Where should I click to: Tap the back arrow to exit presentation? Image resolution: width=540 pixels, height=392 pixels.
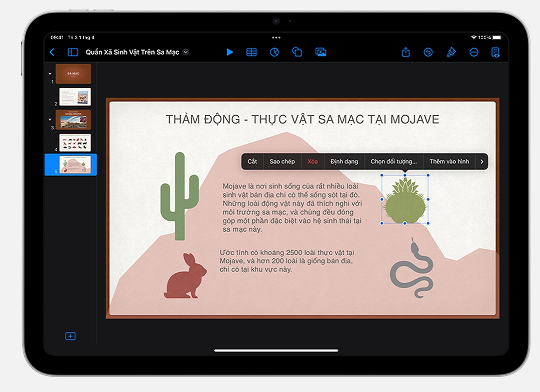52,52
